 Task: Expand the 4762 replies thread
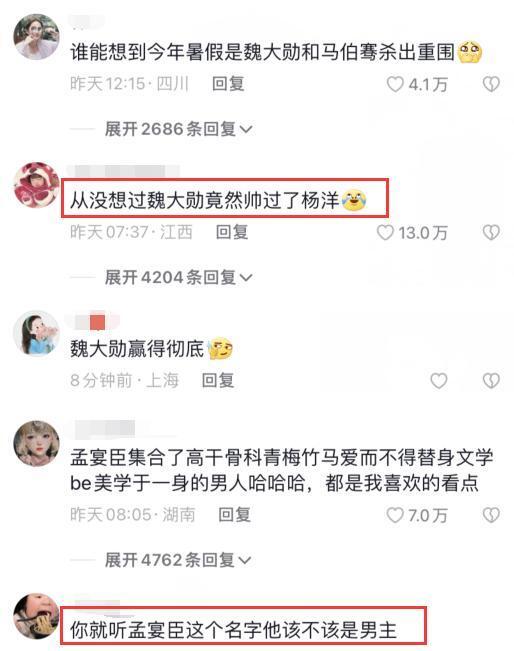tap(178, 560)
